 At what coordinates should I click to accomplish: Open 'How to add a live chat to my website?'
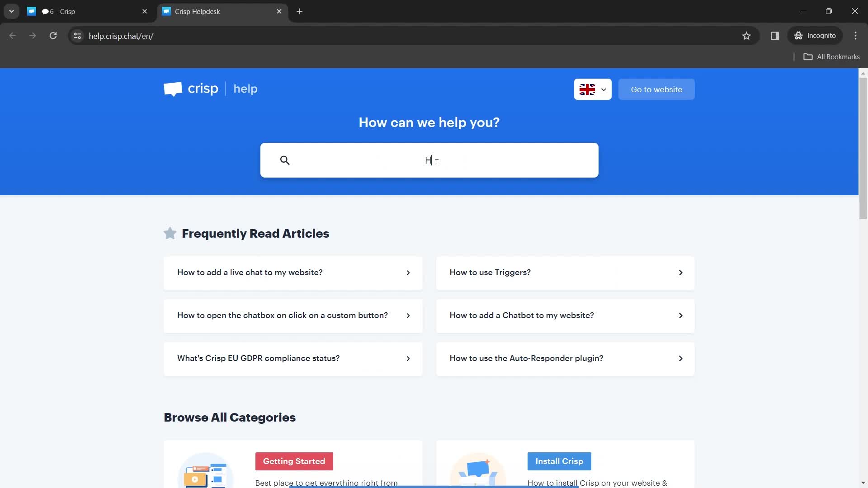(293, 272)
